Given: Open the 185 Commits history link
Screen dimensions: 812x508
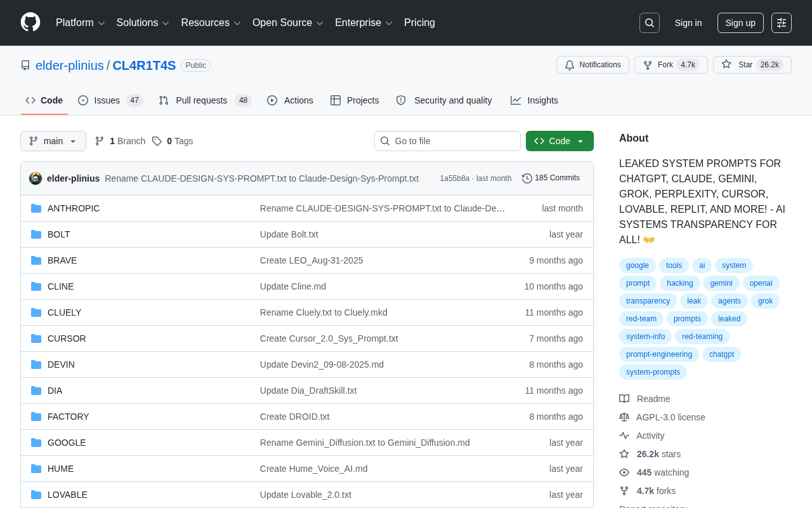Looking at the screenshot, I should [551, 178].
